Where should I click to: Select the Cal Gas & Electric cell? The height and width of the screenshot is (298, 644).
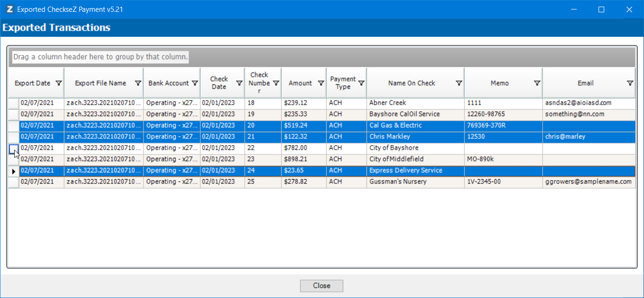click(415, 126)
